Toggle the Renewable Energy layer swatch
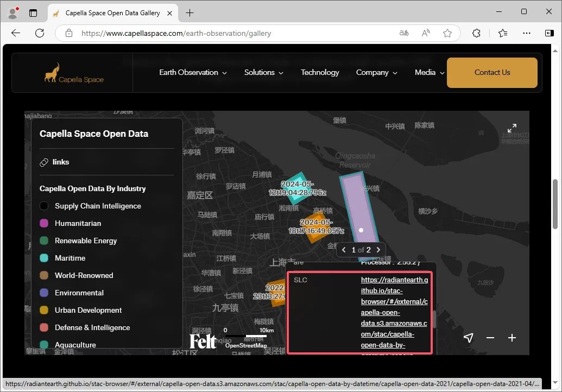562x392 pixels. (44, 241)
